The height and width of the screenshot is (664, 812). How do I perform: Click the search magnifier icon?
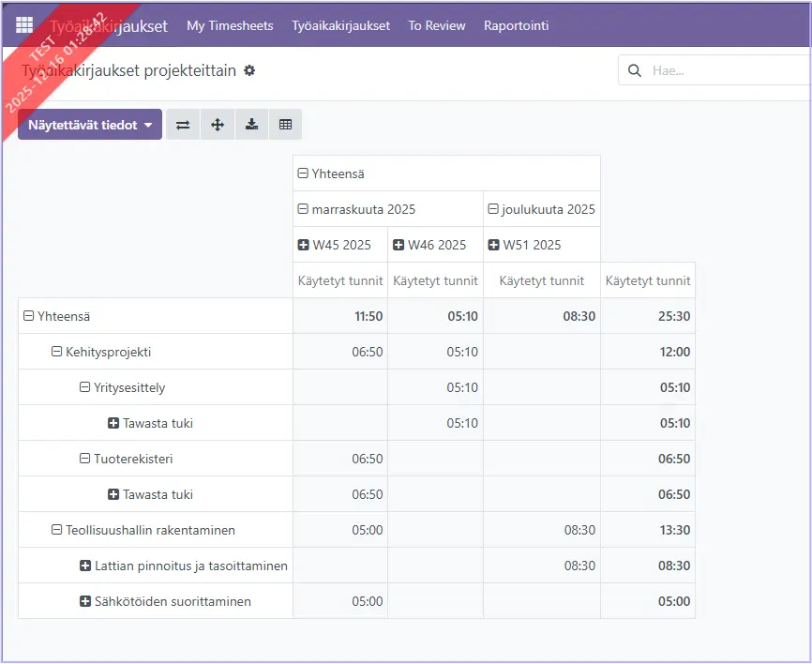[635, 70]
